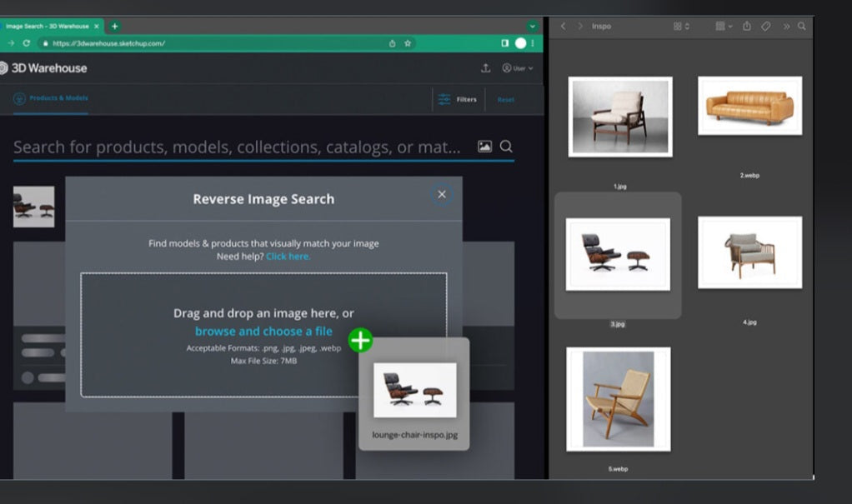Go back in Finder Inspo window

[x=564, y=26]
